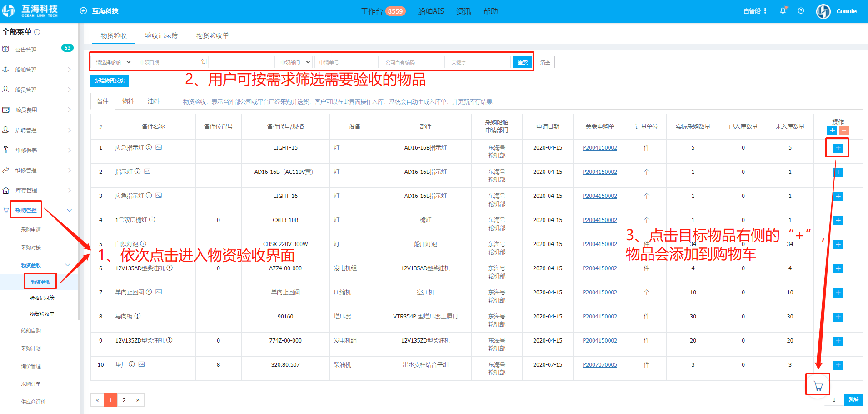Open 资讯 in top menu
Viewport: 868px width, 414px height.
(x=464, y=11)
